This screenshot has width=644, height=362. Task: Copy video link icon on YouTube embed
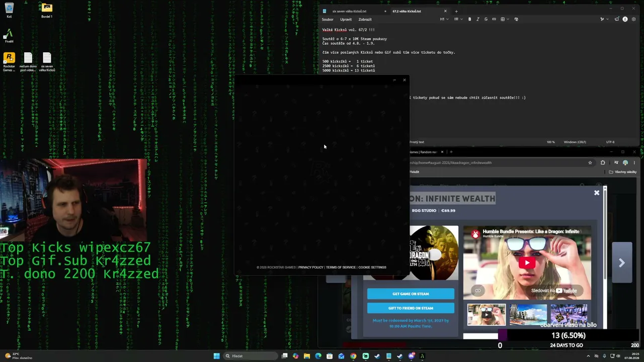coord(478,291)
